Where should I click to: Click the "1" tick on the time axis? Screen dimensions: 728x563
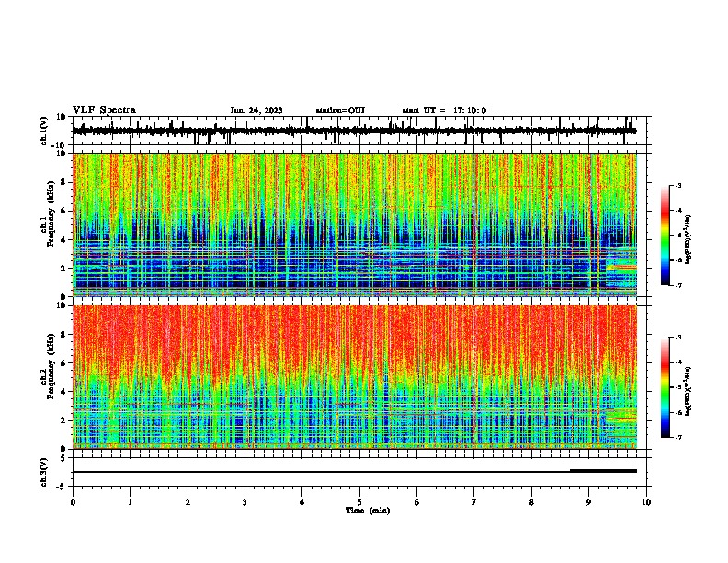pos(131,502)
